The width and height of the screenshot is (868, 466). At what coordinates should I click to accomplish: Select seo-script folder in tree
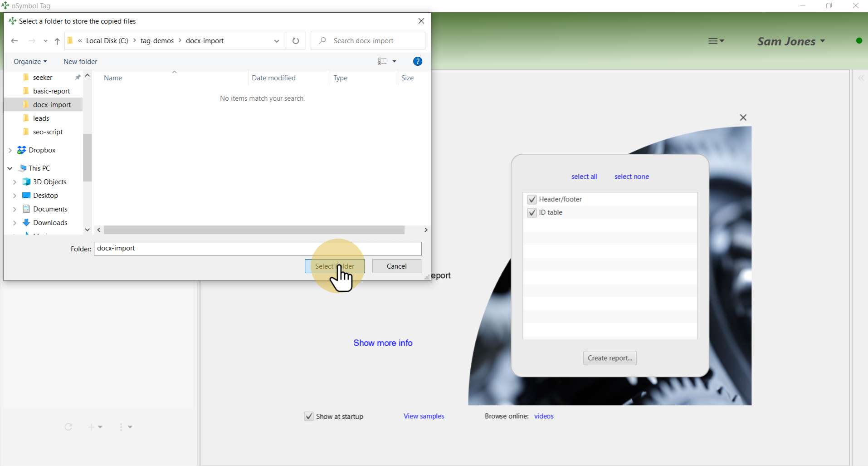click(48, 132)
